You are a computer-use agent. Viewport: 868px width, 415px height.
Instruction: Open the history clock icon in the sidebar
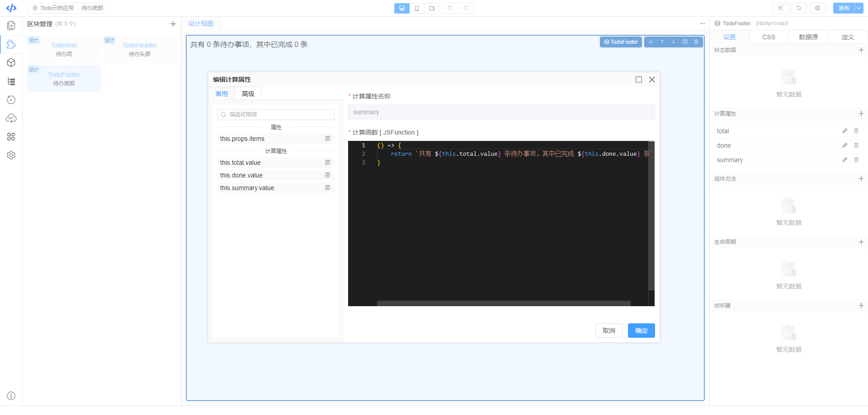[x=11, y=100]
